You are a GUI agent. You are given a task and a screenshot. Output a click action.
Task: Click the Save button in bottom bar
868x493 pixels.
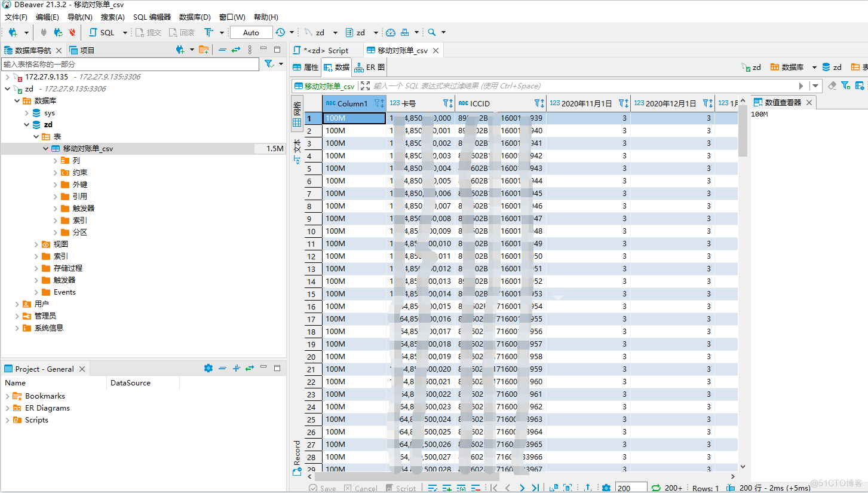coord(323,488)
